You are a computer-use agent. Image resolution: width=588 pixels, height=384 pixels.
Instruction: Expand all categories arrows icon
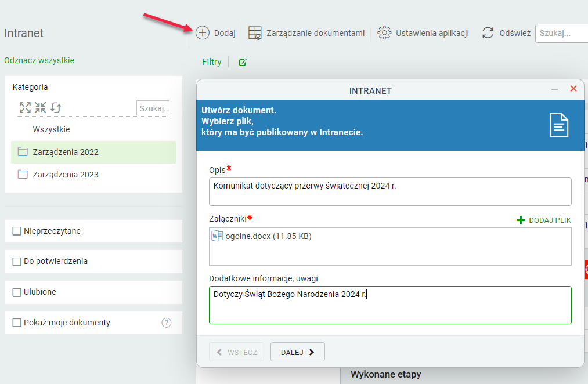coord(25,107)
